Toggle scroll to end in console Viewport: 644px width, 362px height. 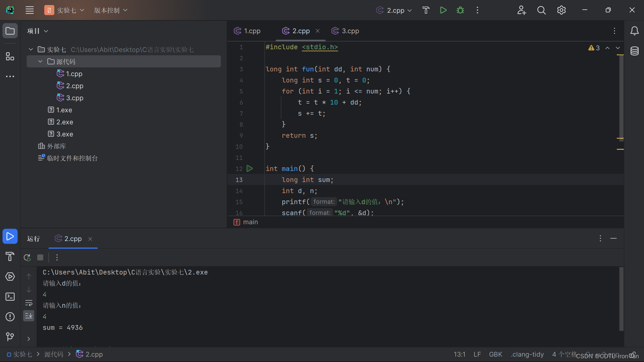tap(29, 316)
